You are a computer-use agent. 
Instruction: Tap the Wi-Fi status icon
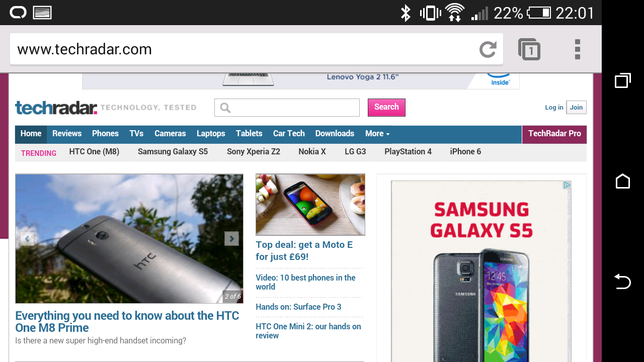pos(455,13)
